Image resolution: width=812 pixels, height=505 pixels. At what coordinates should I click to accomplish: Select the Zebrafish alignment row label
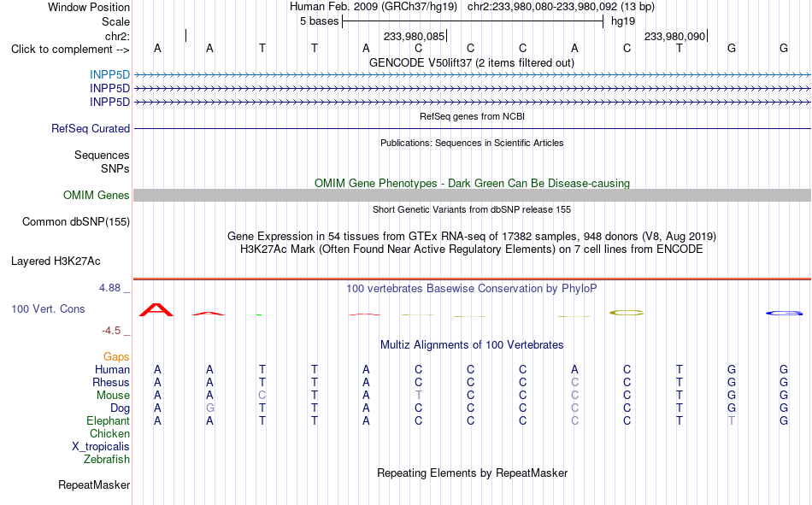click(107, 459)
